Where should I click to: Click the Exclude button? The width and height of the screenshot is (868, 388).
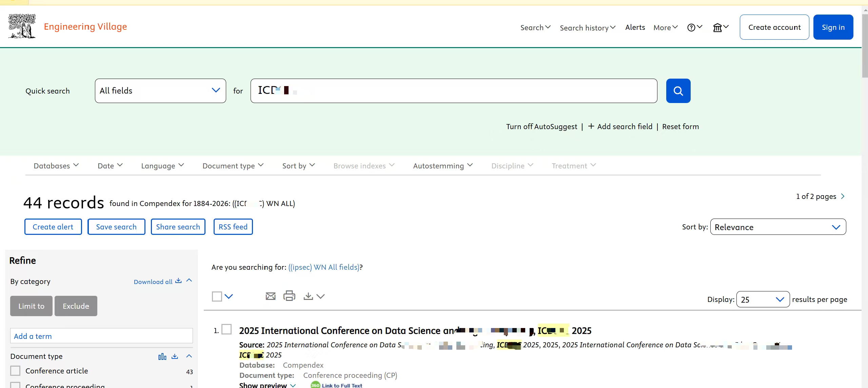[76, 306]
